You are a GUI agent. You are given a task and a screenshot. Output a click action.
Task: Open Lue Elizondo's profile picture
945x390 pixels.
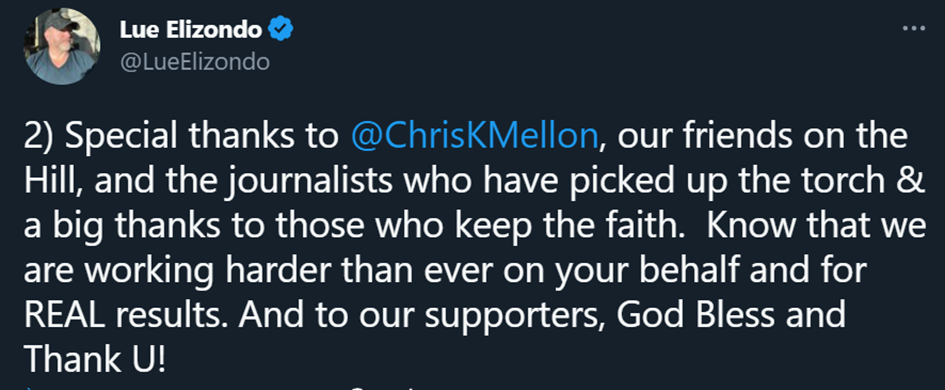[x=61, y=46]
